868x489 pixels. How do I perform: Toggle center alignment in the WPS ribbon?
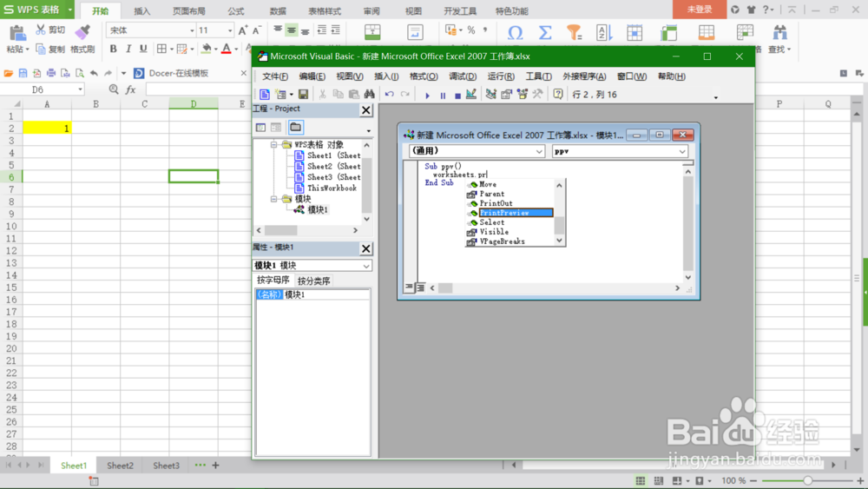[x=291, y=31]
